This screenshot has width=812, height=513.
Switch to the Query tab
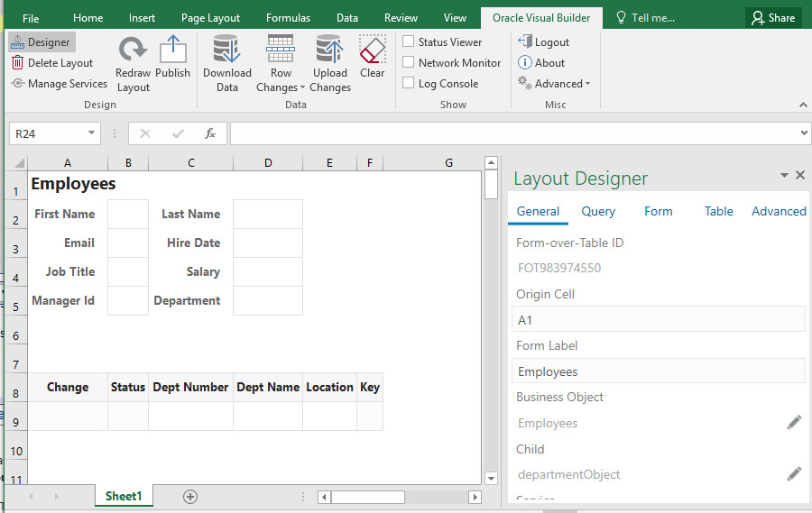pyautogui.click(x=598, y=211)
